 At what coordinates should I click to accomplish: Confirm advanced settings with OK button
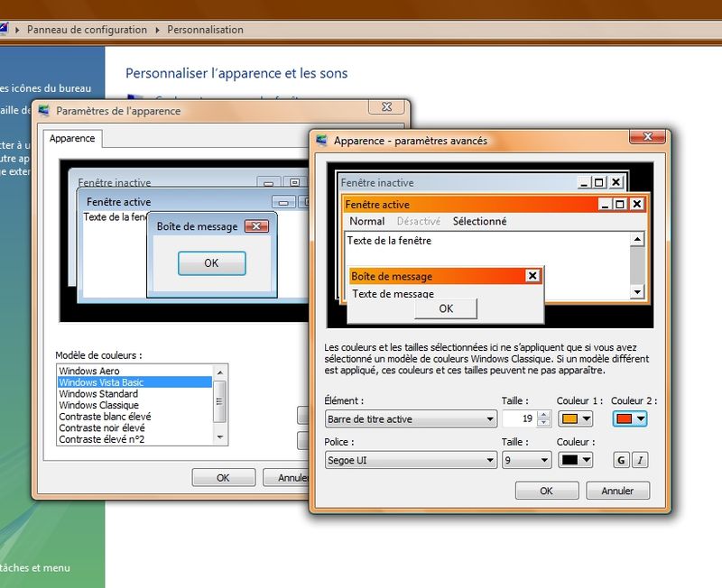547,491
